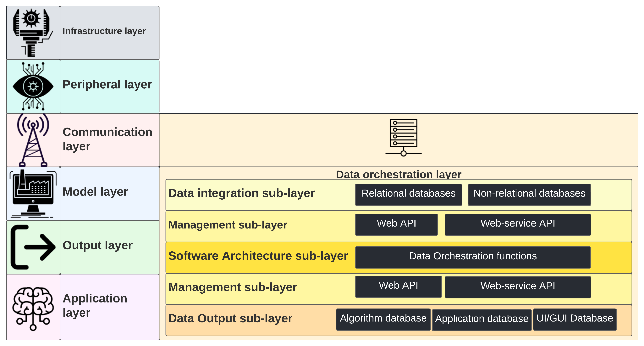This screenshot has height=346, width=644.
Task: Click the Algorithm database box
Action: coord(383,319)
